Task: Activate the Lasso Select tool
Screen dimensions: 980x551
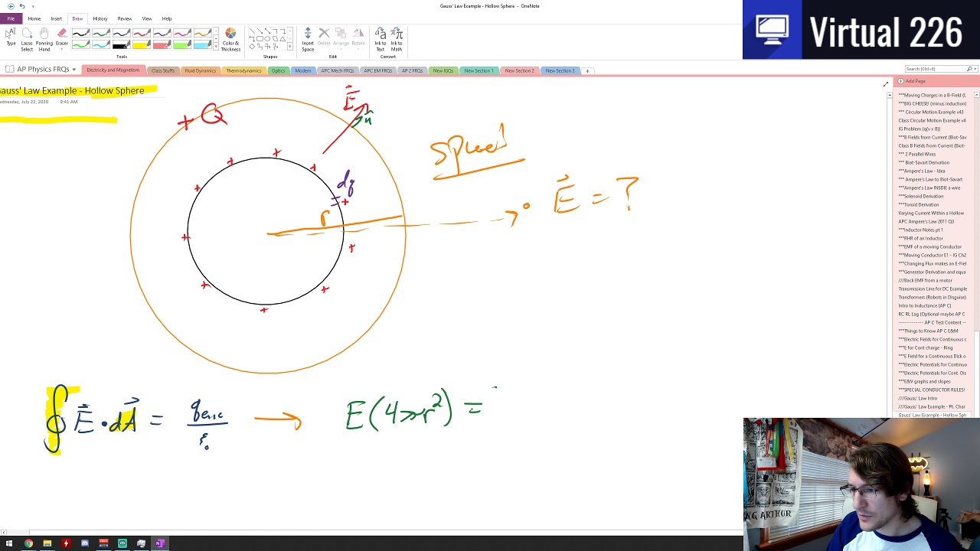Action: (27, 40)
